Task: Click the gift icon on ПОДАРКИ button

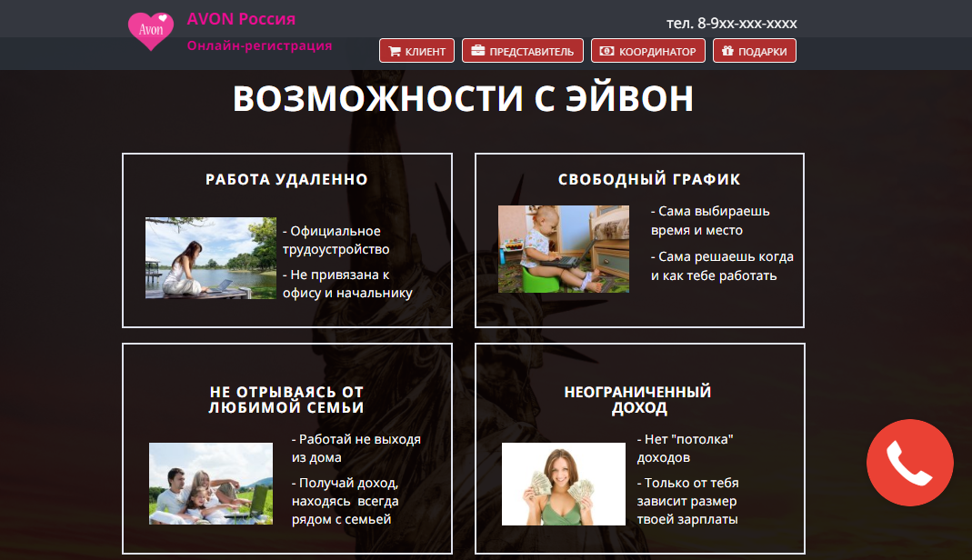Action: [x=726, y=51]
